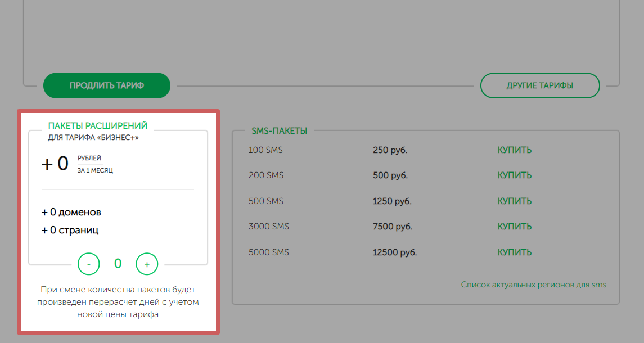The height and width of the screenshot is (343, 644).
Task: Click the SMS-ПАКЕТЫ section title
Action: (x=280, y=131)
